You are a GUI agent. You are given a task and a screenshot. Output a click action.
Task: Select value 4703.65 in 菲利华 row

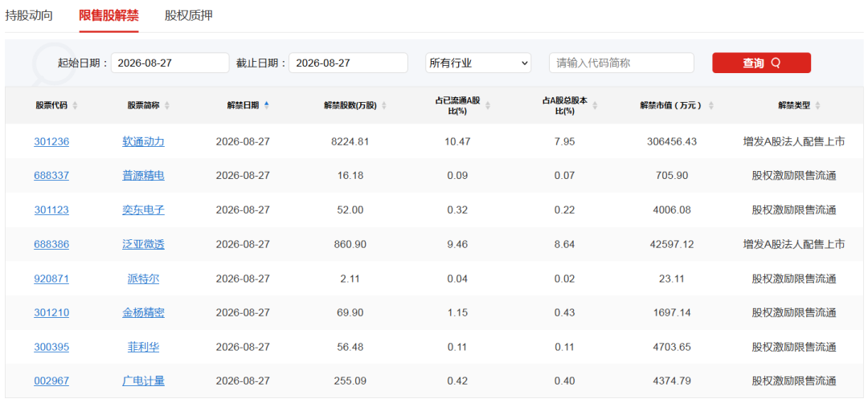coord(671,347)
